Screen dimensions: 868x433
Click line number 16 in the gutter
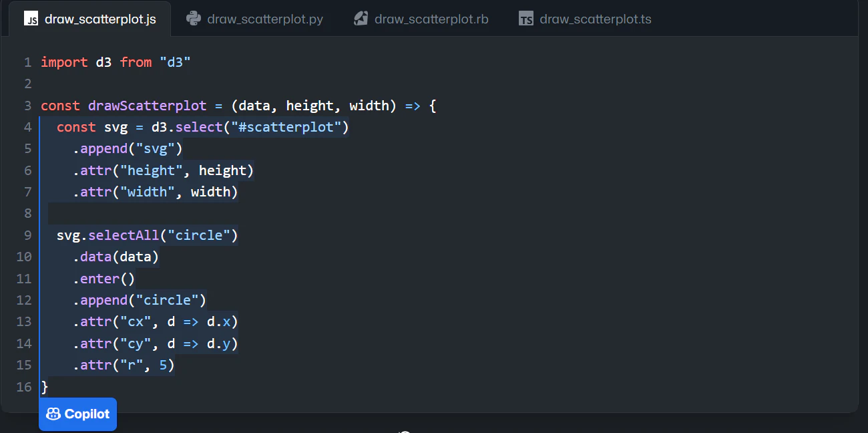pos(24,386)
